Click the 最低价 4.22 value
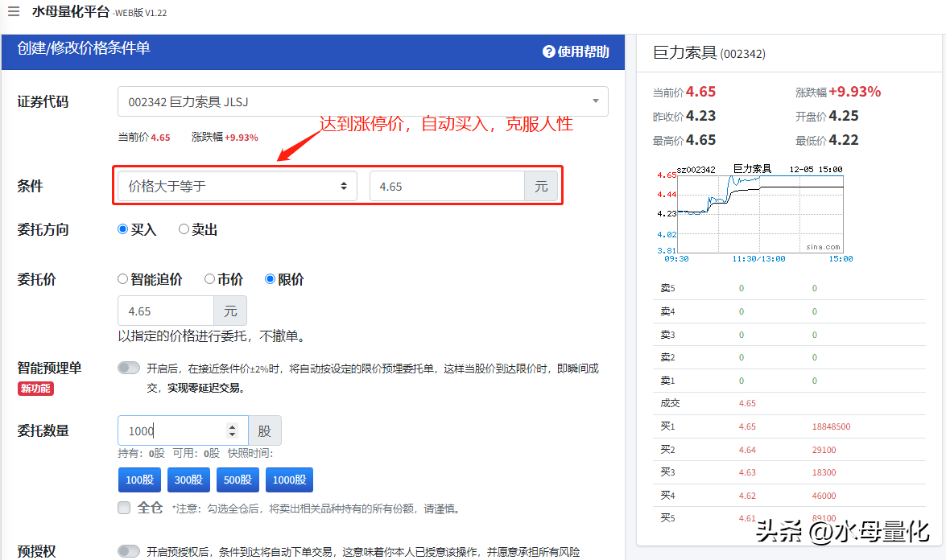946x560 pixels. click(844, 140)
